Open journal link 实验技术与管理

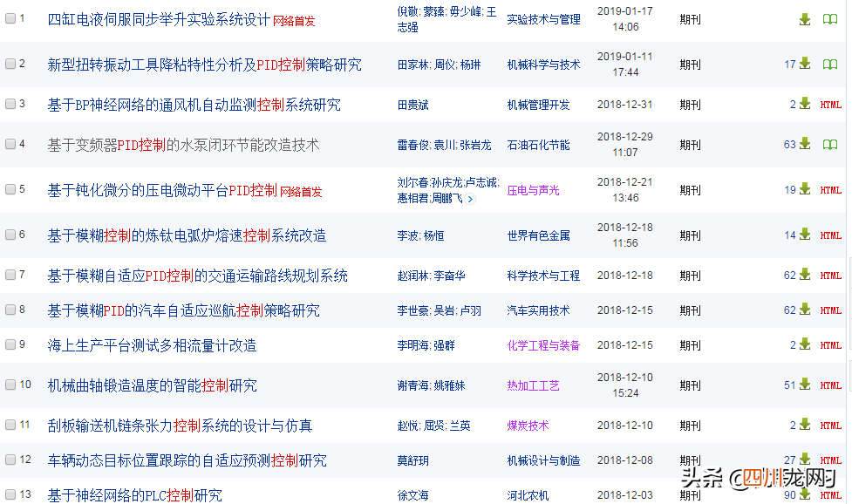click(x=543, y=19)
